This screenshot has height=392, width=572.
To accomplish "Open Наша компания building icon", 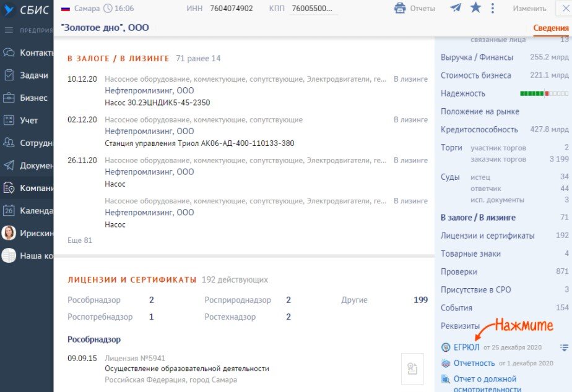I will [x=9, y=255].
